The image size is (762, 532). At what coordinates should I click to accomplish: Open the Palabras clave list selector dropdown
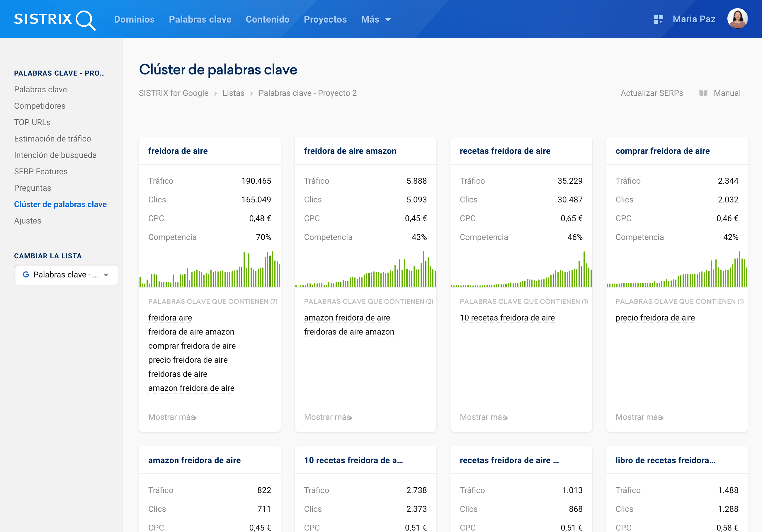pyautogui.click(x=66, y=274)
